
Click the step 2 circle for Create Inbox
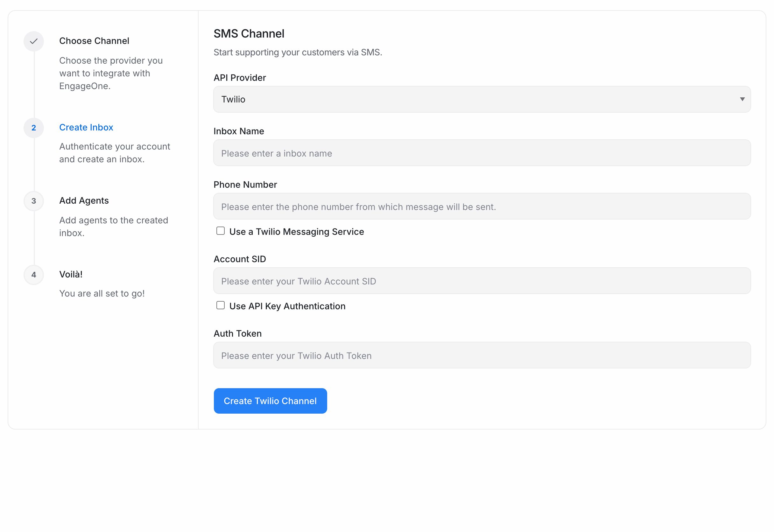coord(34,128)
